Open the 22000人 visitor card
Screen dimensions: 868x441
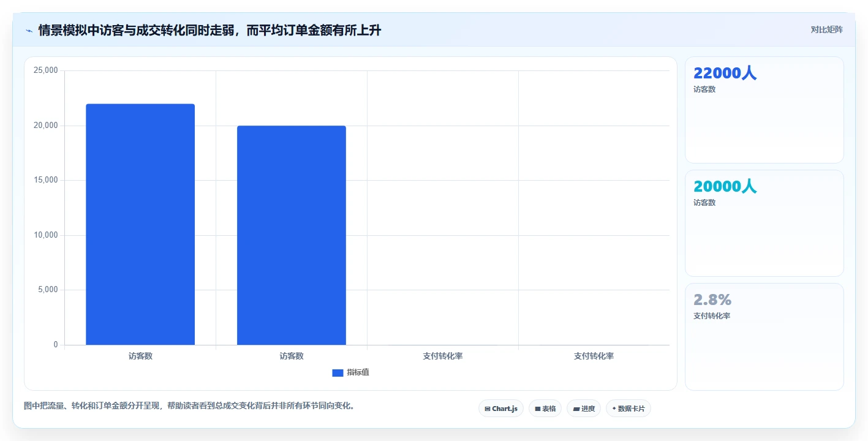tap(764, 110)
